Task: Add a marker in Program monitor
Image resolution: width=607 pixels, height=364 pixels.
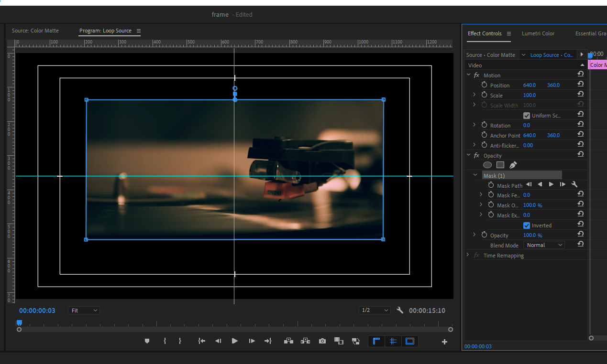Action: pos(147,341)
